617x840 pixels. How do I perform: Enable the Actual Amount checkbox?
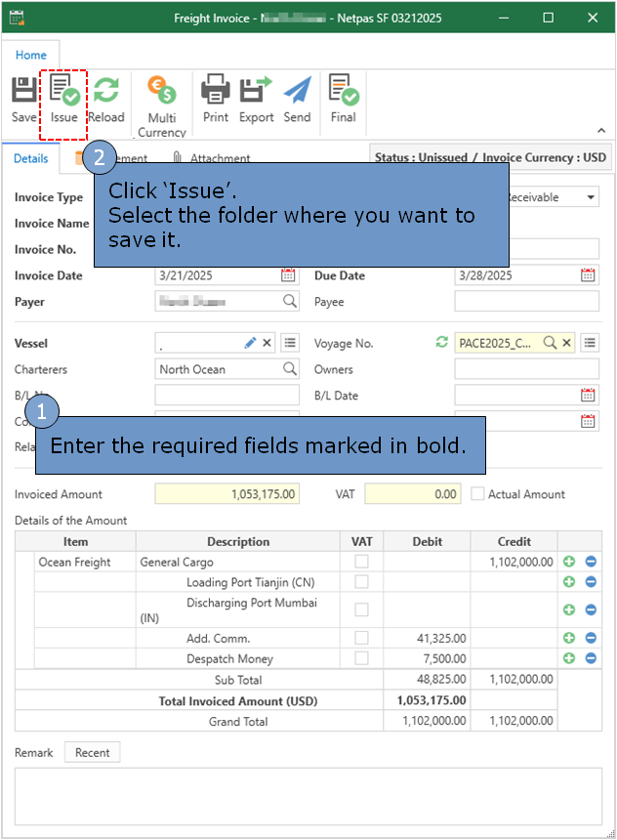click(477, 494)
